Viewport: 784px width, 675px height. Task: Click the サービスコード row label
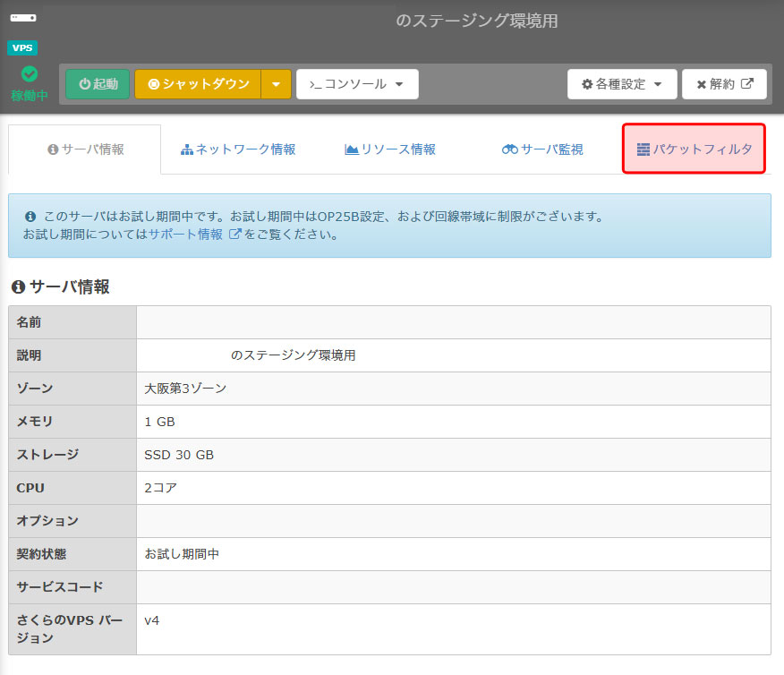[60, 587]
